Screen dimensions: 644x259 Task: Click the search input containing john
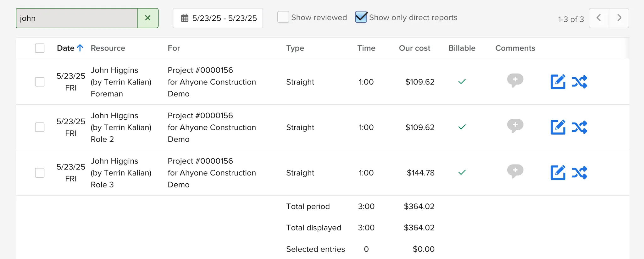coord(77,18)
